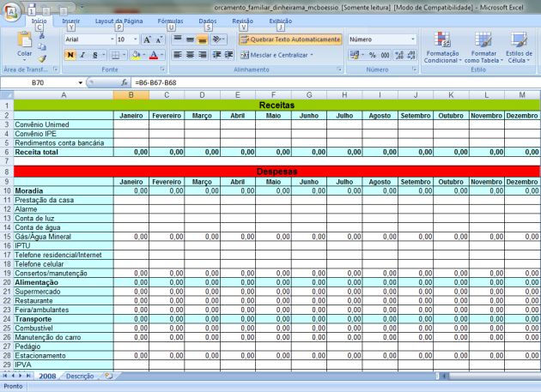Select the Descrição sheet tab
The image size is (541, 392).
80,376
